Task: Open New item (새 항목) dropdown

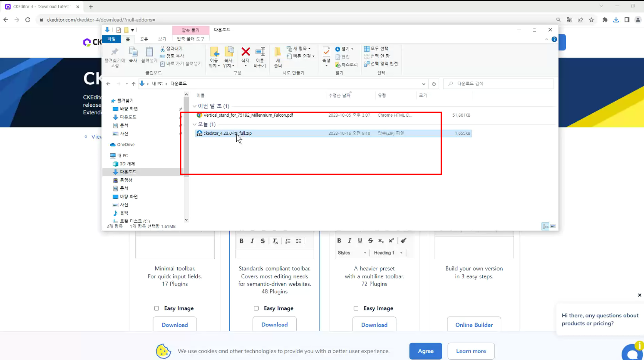Action: pos(299,49)
